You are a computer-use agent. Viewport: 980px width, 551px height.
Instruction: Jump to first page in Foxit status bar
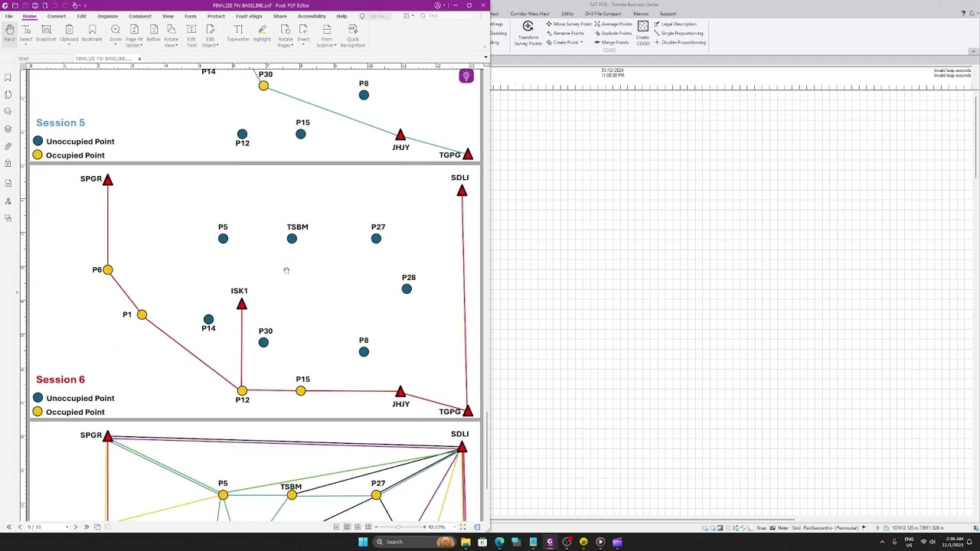tap(10, 527)
